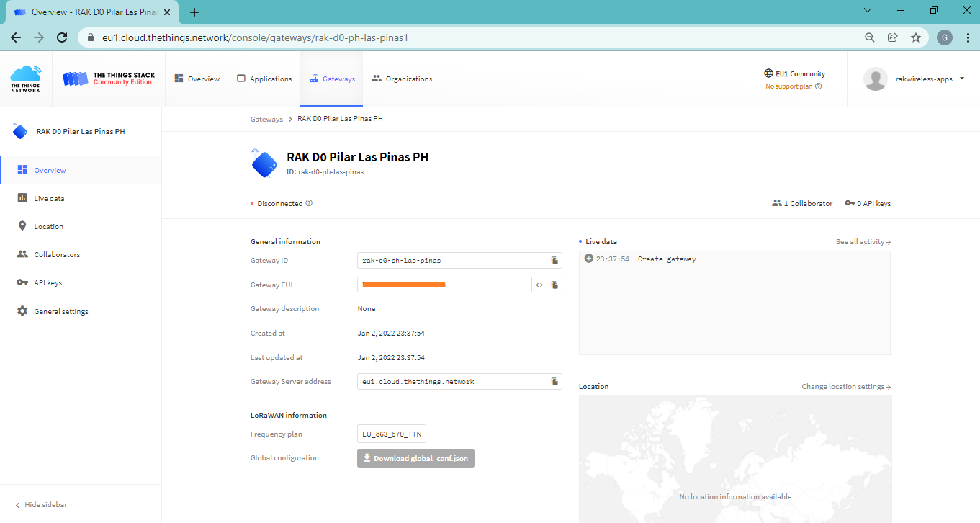This screenshot has height=523, width=980.
Task: Follow the See all activity link
Action: click(863, 242)
